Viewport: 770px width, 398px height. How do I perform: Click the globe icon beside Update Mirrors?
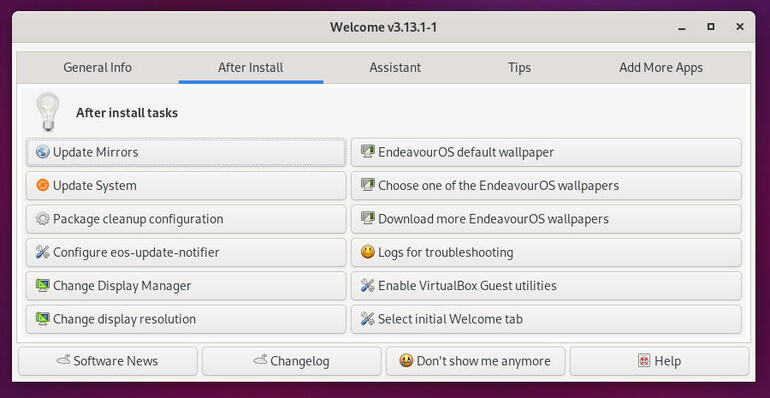pos(43,152)
